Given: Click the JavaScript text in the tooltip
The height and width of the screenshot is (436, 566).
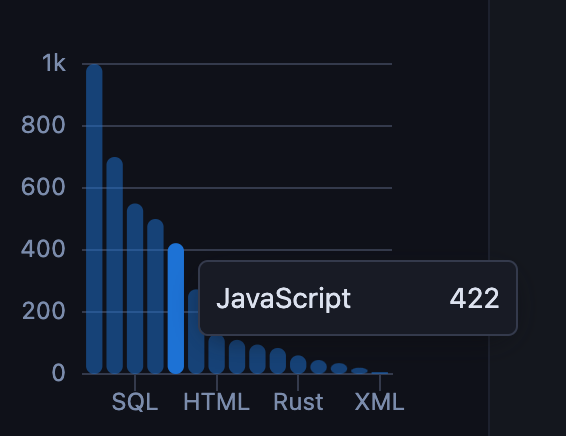Looking at the screenshot, I should coord(283,298).
